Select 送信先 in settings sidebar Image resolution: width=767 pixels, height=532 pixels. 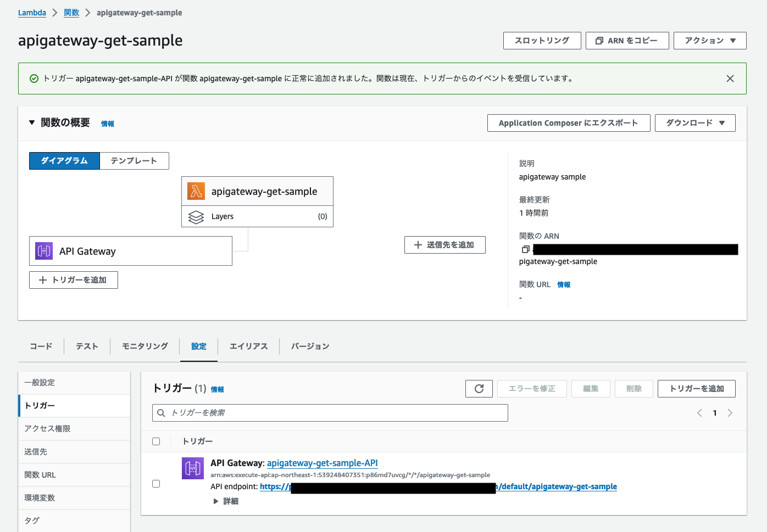pyautogui.click(x=74, y=452)
